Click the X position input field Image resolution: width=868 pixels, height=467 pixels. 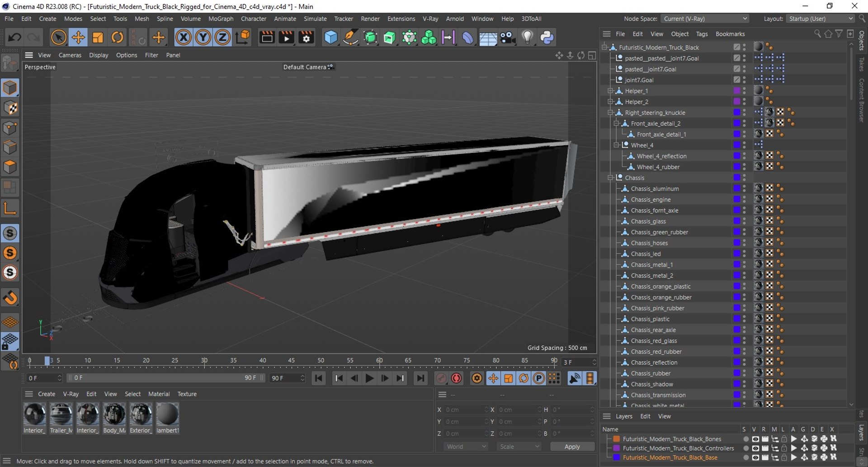(467, 410)
